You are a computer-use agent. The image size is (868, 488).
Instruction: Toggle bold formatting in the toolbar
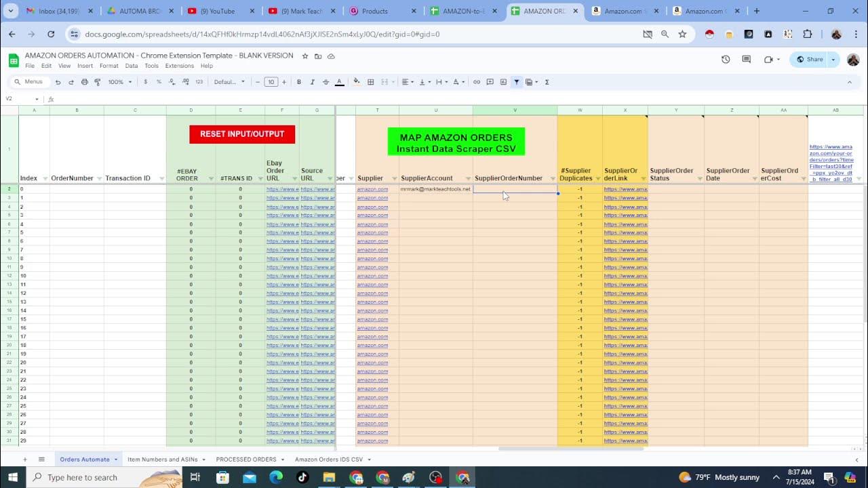pyautogui.click(x=298, y=82)
